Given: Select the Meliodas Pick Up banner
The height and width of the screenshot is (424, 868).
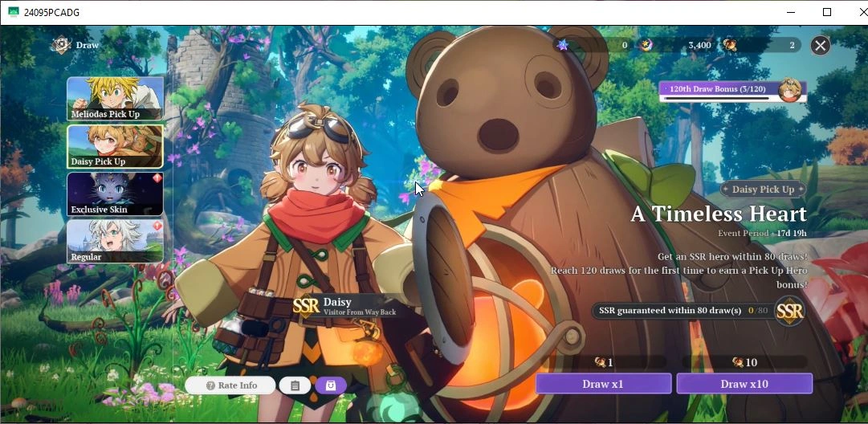Looking at the screenshot, I should pyautogui.click(x=115, y=99).
